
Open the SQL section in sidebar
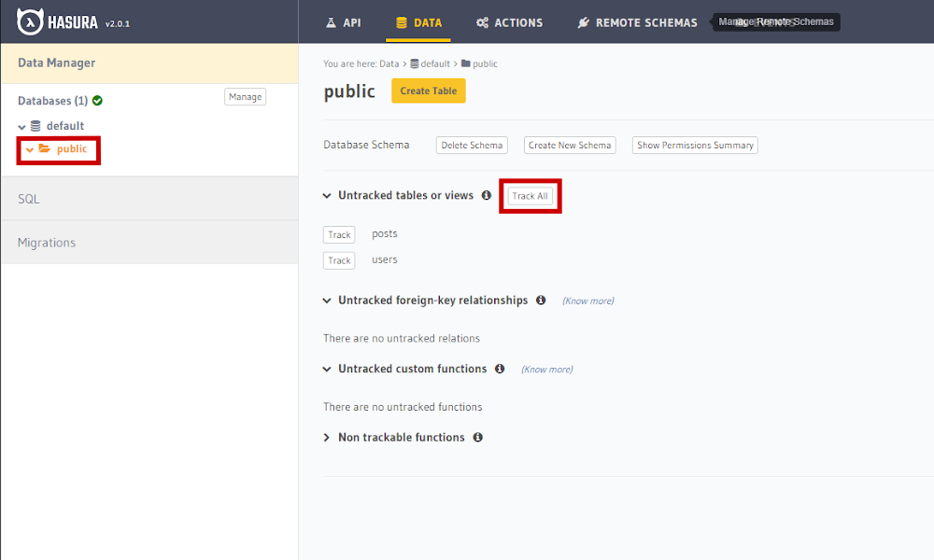29,199
